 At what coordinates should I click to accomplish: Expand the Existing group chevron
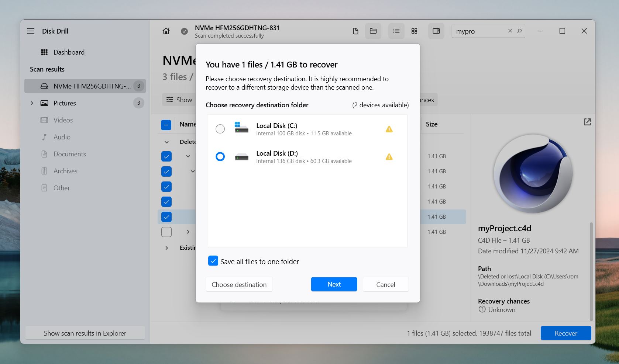pos(166,248)
